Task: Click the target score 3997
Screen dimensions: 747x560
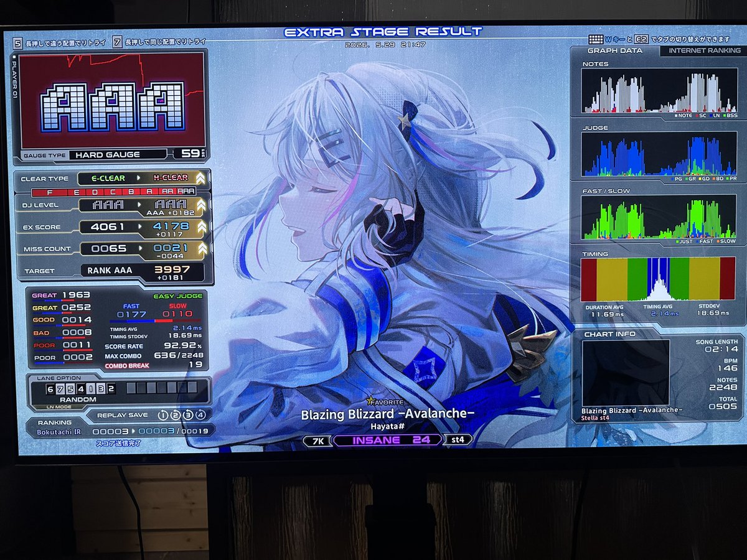Action: [x=172, y=268]
